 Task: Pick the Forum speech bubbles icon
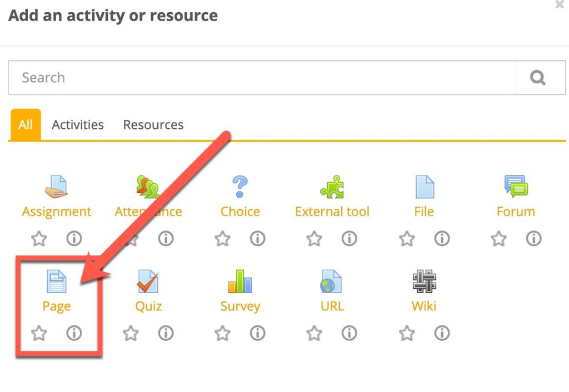click(516, 187)
